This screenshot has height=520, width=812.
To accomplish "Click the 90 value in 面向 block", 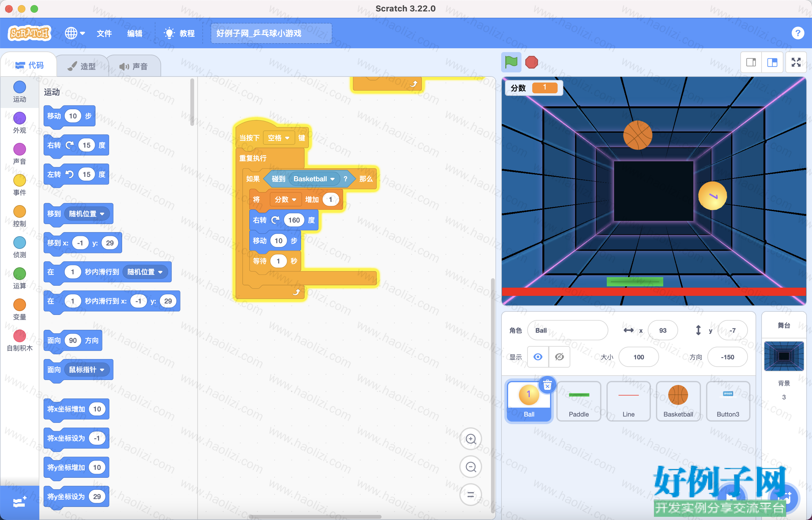I will click(73, 340).
